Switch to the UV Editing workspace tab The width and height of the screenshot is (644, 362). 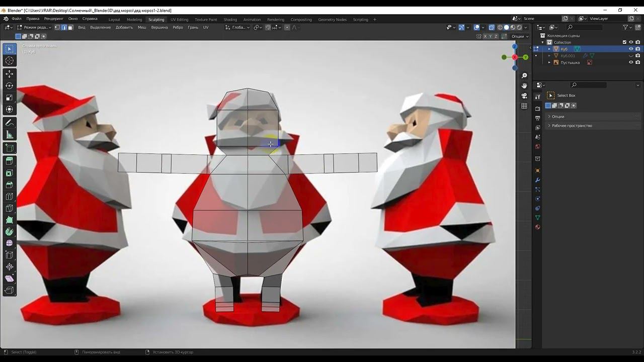pyautogui.click(x=179, y=20)
